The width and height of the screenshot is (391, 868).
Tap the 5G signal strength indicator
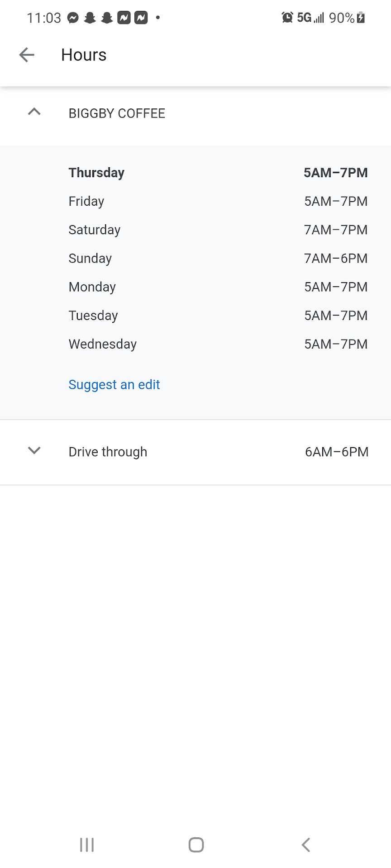click(x=310, y=18)
